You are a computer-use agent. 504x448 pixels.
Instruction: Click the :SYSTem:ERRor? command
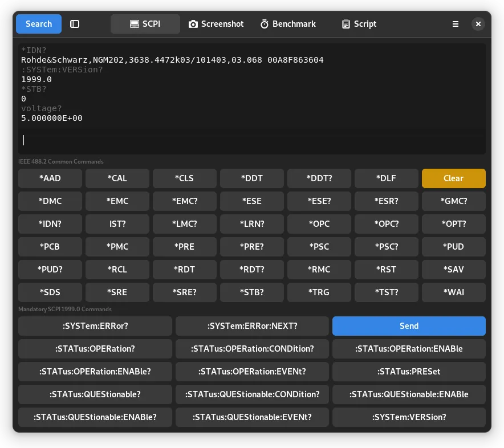coord(95,326)
